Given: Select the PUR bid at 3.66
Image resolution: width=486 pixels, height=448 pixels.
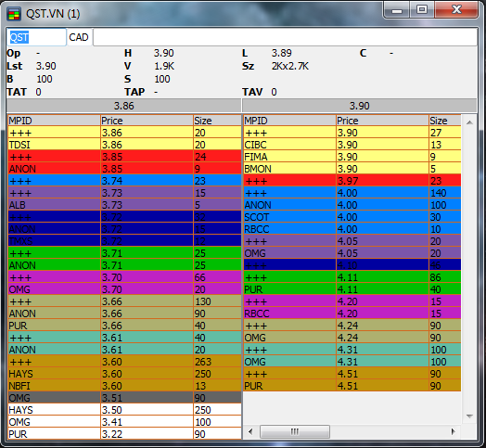Looking at the screenshot, I should [124, 326].
